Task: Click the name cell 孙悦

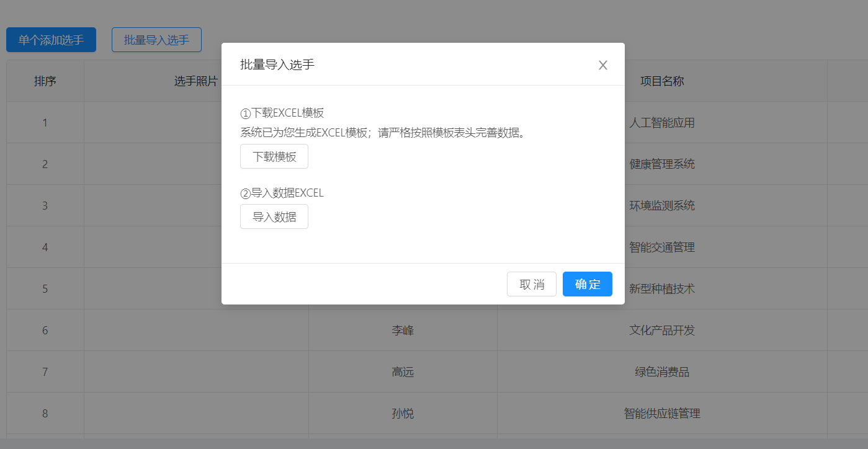Action: 403,413
